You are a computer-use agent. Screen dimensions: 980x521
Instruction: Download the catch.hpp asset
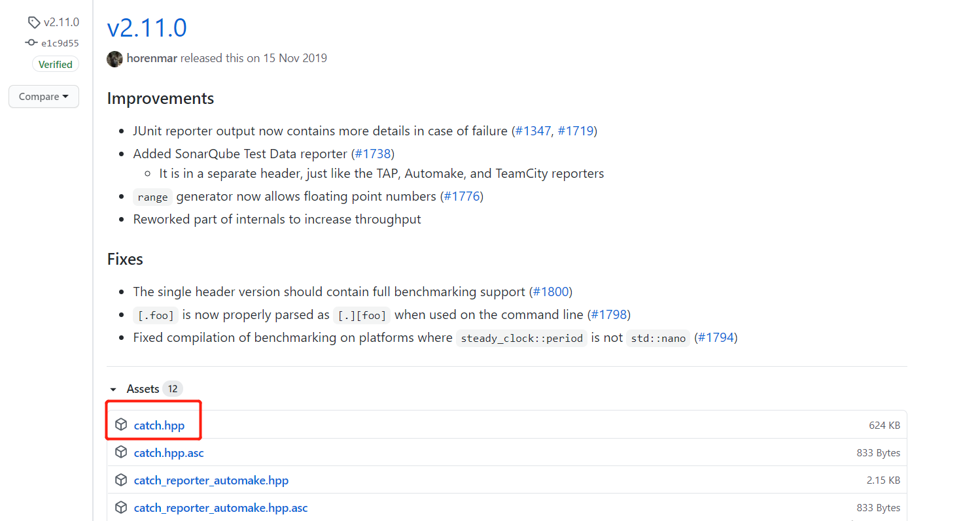[x=159, y=426]
